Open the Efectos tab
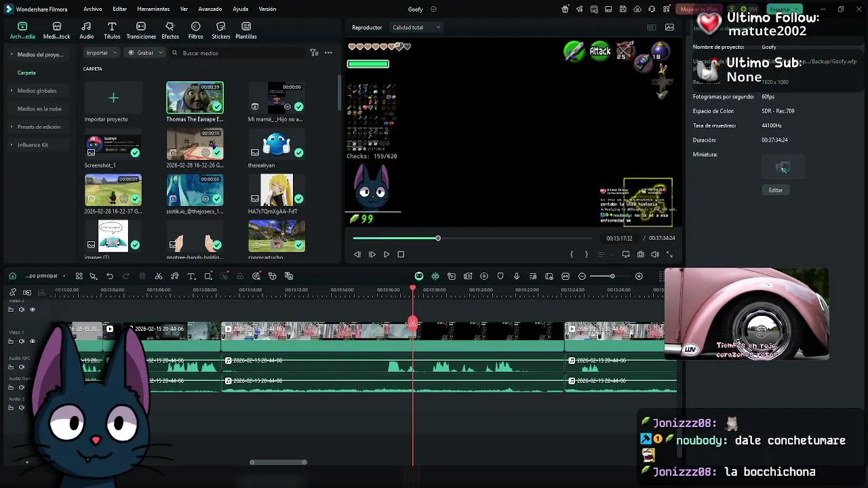The height and width of the screenshot is (488, 868). (x=170, y=30)
